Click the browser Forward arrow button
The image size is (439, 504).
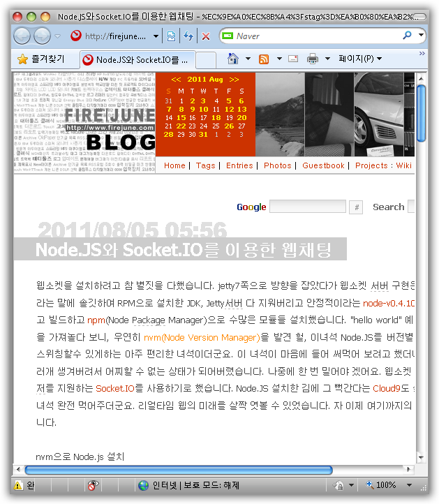(x=42, y=36)
